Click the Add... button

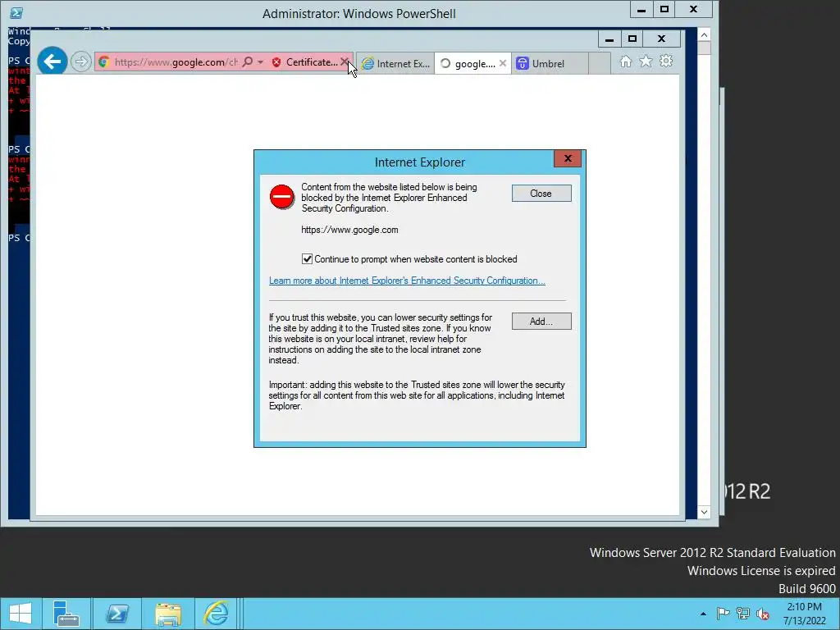click(x=541, y=322)
